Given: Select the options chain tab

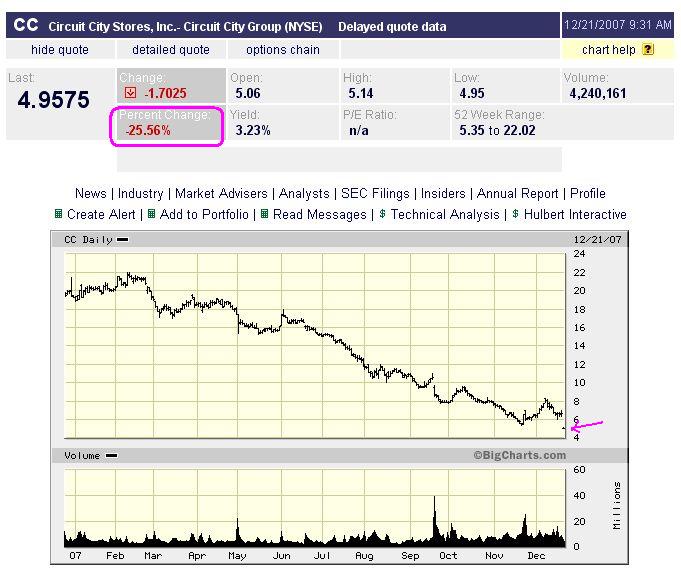Looking at the screenshot, I should (x=283, y=50).
